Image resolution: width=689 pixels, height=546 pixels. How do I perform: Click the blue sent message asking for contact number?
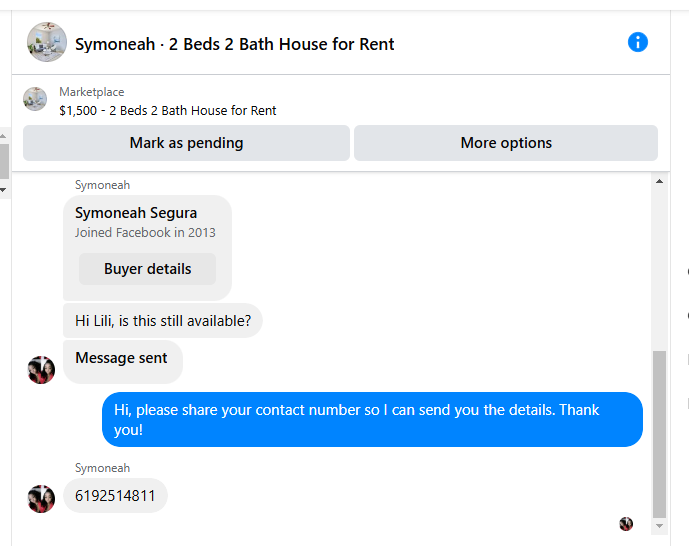click(372, 419)
